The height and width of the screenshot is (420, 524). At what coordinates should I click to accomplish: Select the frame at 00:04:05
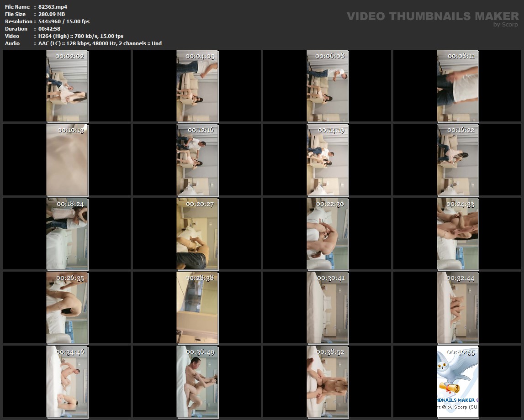click(x=197, y=86)
